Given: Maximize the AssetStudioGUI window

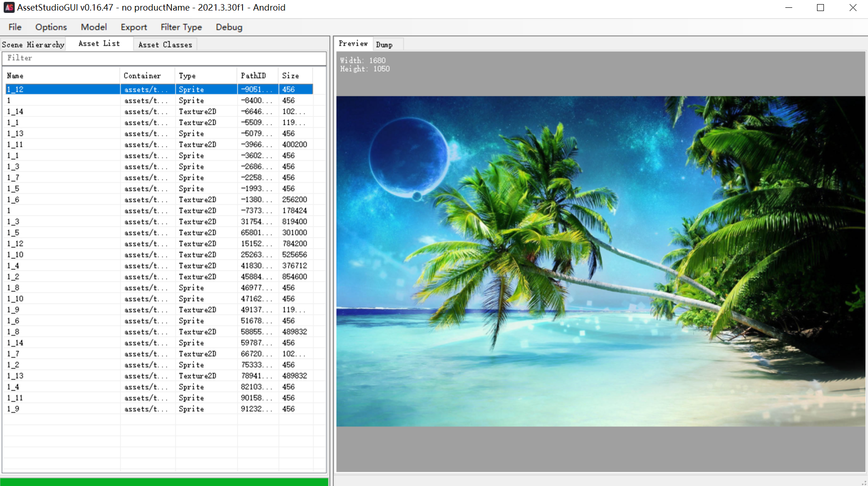Looking at the screenshot, I should pyautogui.click(x=821, y=7).
